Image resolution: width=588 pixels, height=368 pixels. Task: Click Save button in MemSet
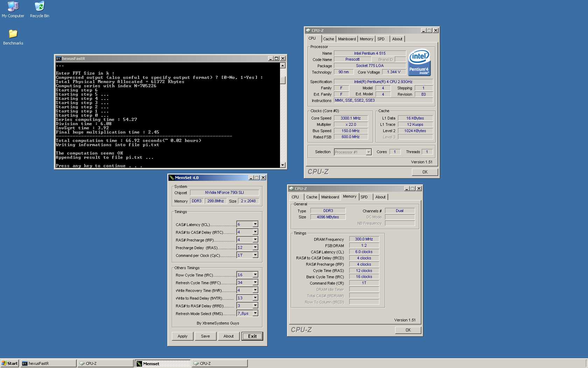click(205, 336)
